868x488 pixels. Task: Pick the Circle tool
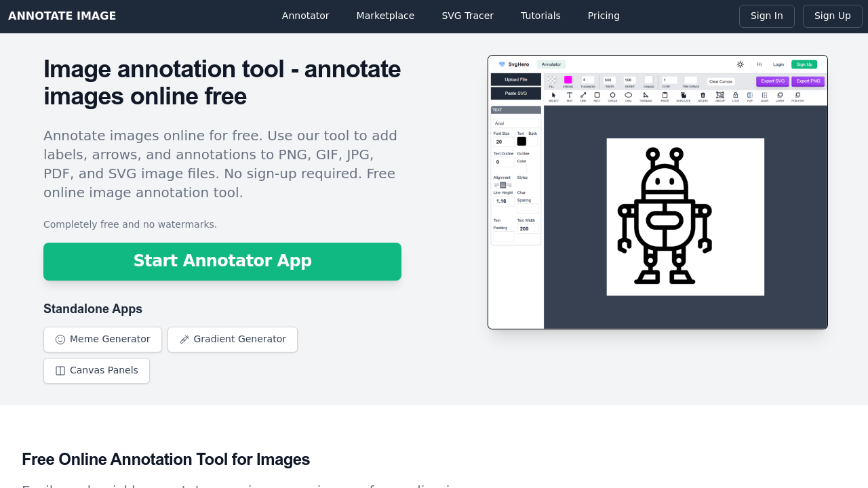pos(612,95)
